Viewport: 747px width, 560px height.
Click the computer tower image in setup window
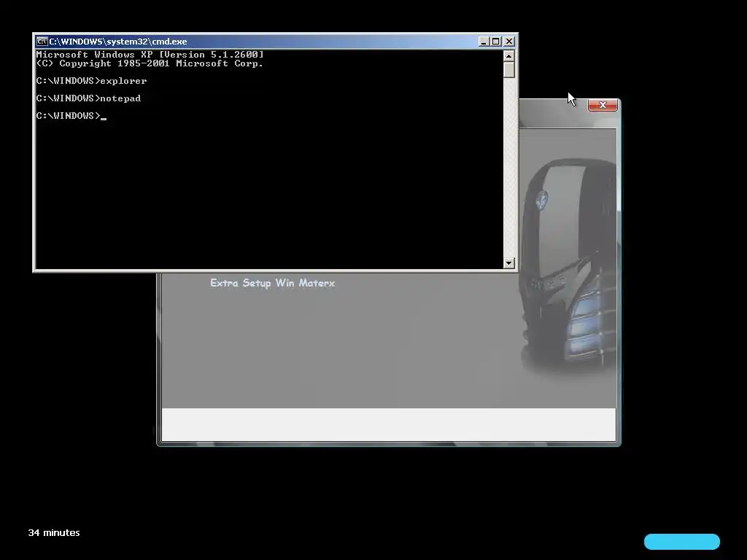pos(568,264)
